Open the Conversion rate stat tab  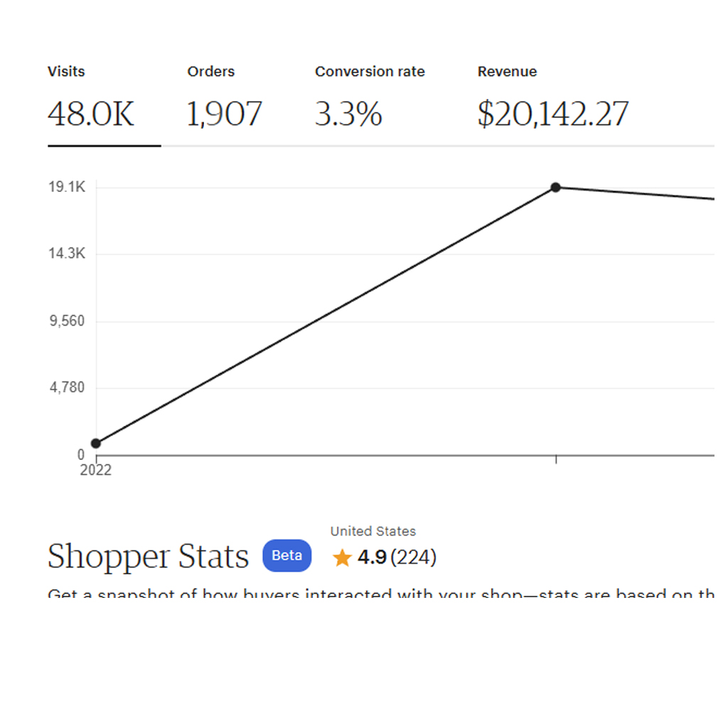click(x=370, y=101)
